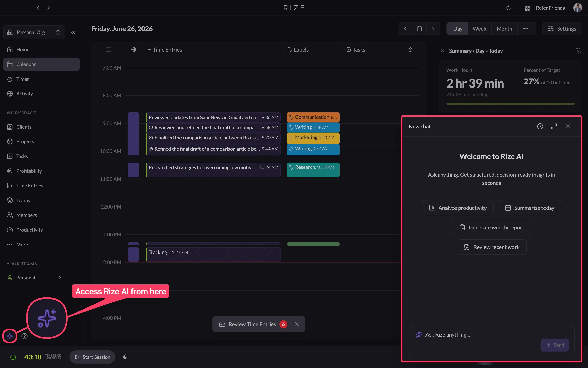This screenshot has width=588, height=368.
Task: Click Summarize today suggestion
Action: [x=529, y=208]
